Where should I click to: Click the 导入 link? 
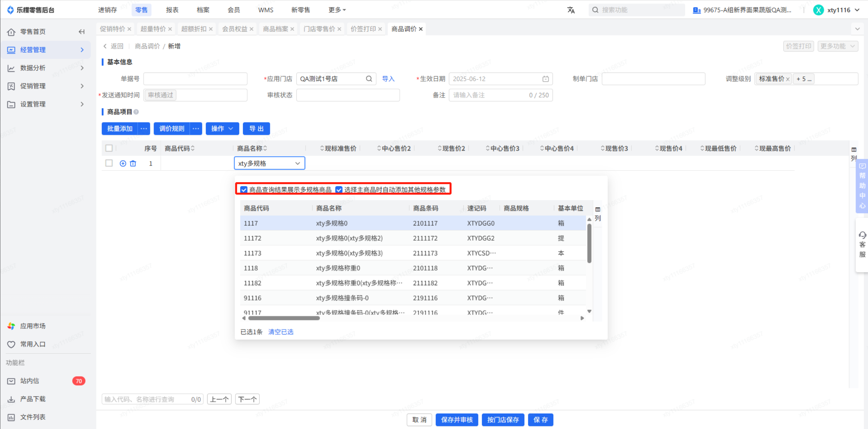coord(388,79)
